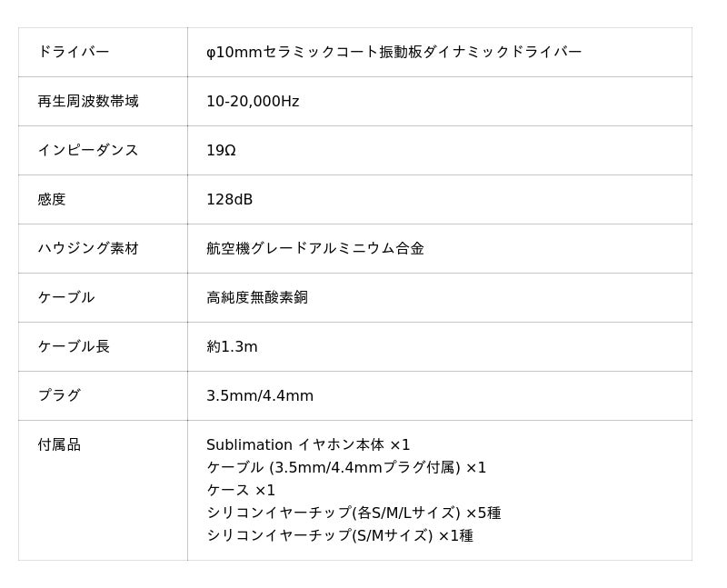The height and width of the screenshot is (588, 727).
Task: Select the 10-20,000Hz frequency value
Action: pos(253,102)
